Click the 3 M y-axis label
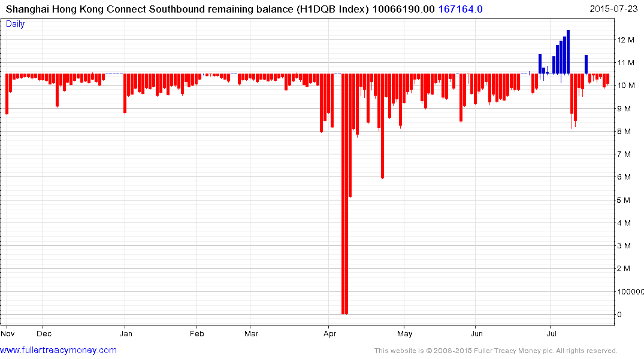The image size is (644, 359). tap(624, 246)
